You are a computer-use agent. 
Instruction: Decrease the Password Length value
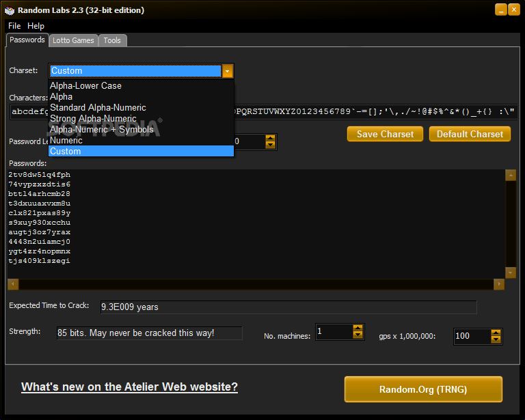270,145
